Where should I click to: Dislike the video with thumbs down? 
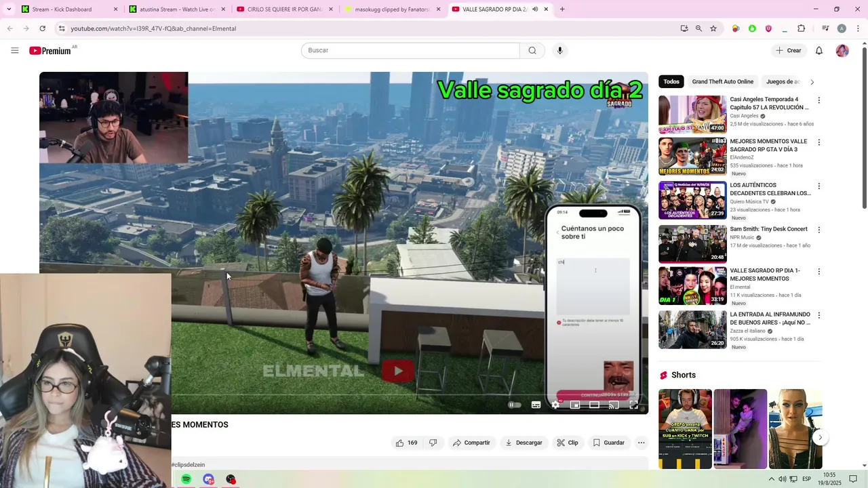(x=433, y=443)
